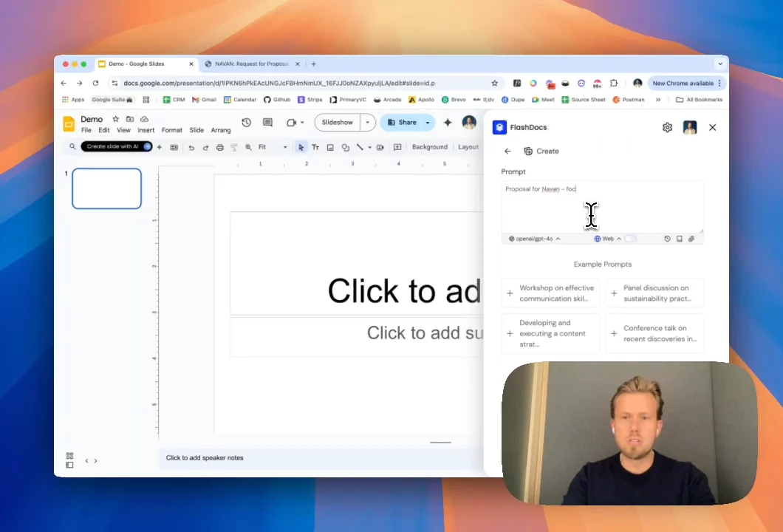Viewport: 783px width, 532px height.
Task: Toggle the Web search switch
Action: point(629,239)
